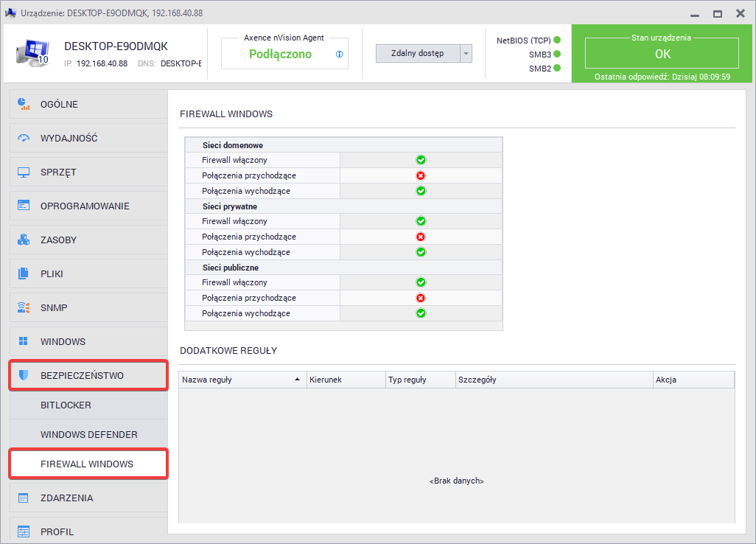This screenshot has width=756, height=544.
Task: Click the SNMP signal icon
Action: point(24,307)
